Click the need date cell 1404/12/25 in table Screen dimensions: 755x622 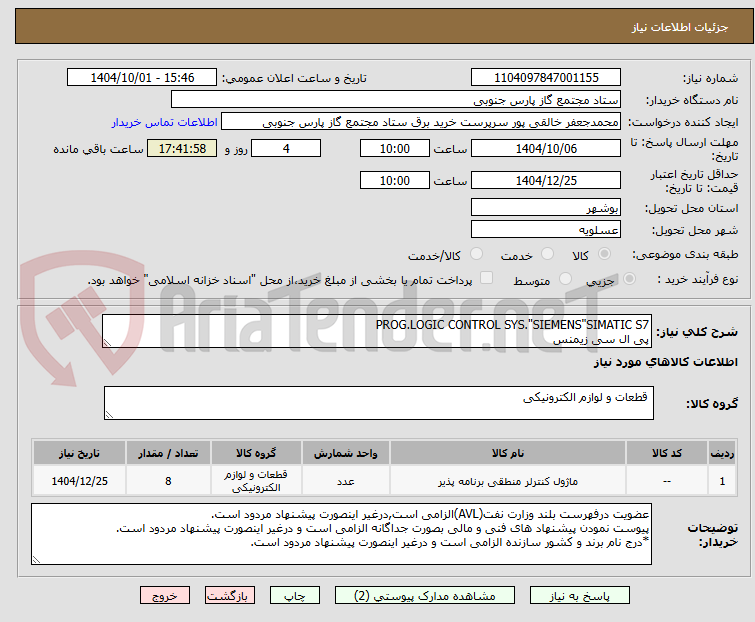79,481
